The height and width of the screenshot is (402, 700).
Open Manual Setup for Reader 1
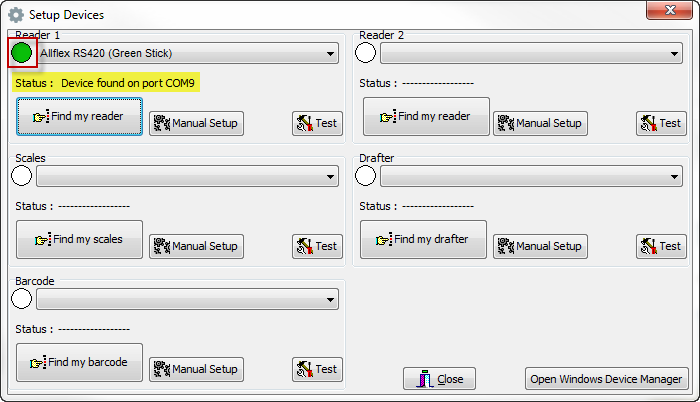pos(196,123)
